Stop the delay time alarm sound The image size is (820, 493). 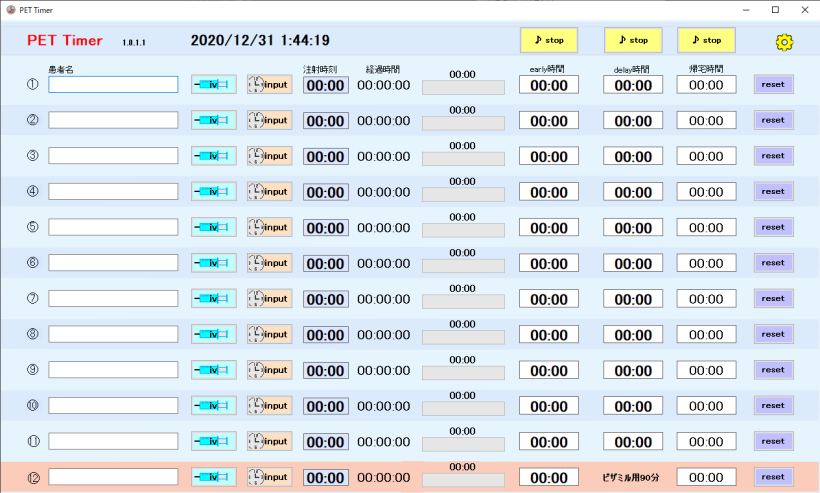633,40
